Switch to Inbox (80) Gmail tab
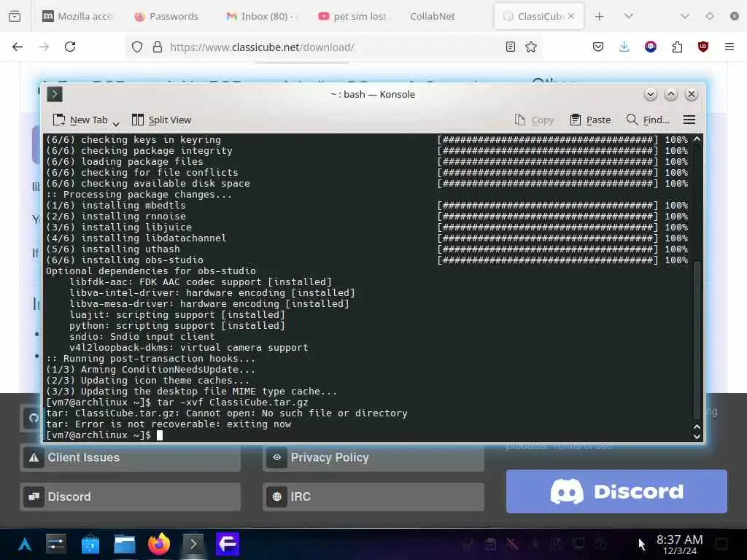 262,16
